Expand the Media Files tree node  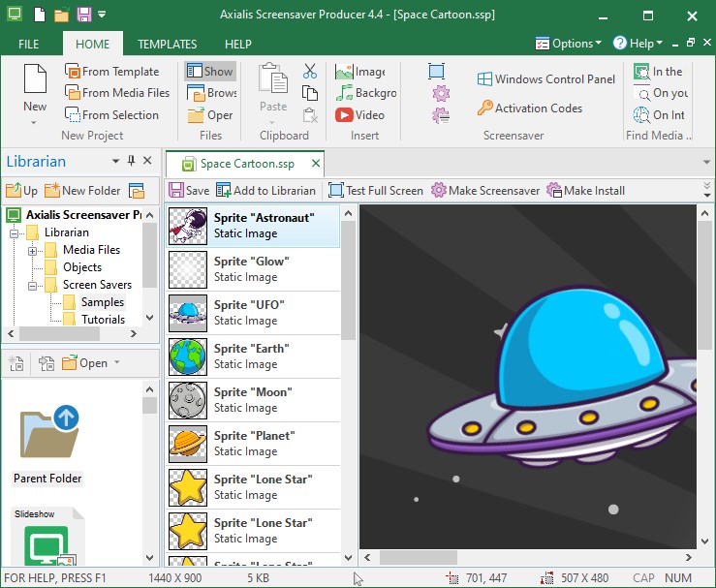click(x=32, y=251)
